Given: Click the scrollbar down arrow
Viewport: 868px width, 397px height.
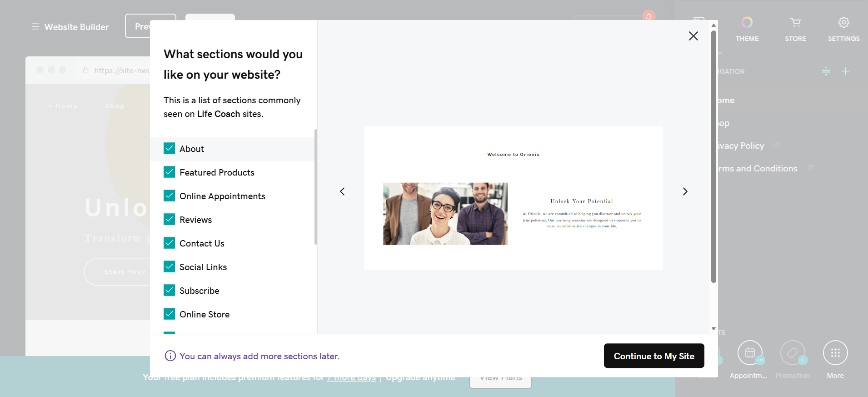Looking at the screenshot, I should point(713,328).
